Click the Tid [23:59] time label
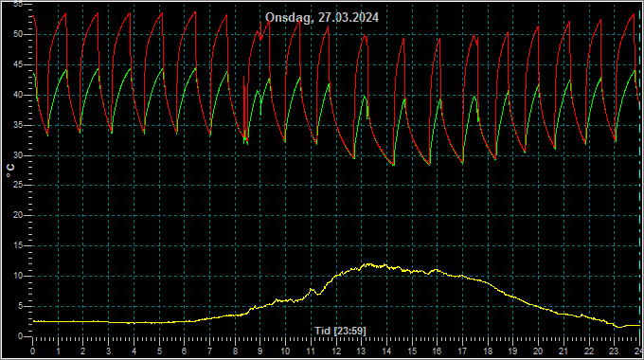 (340, 331)
